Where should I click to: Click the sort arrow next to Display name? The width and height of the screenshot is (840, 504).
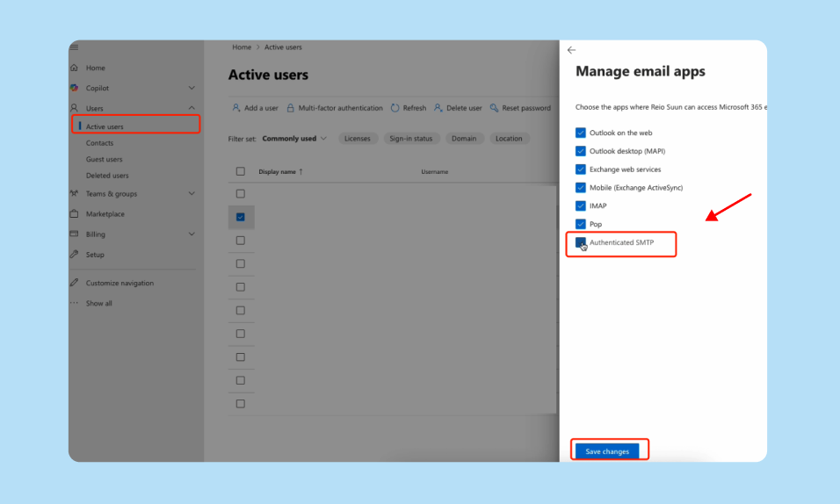[301, 171]
